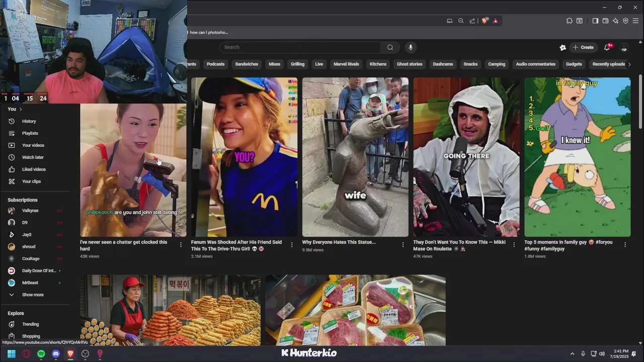Open the browser hamburger menu
This screenshot has width=644, height=362.
[x=636, y=21]
